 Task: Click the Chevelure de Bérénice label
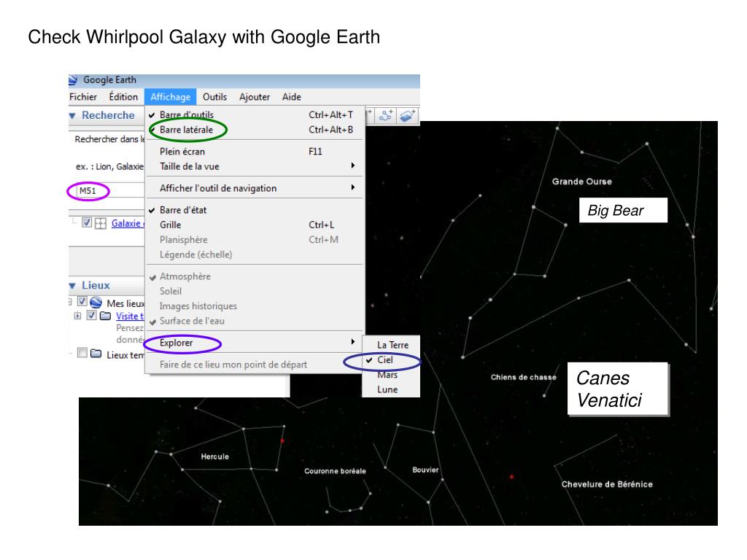tap(607, 484)
